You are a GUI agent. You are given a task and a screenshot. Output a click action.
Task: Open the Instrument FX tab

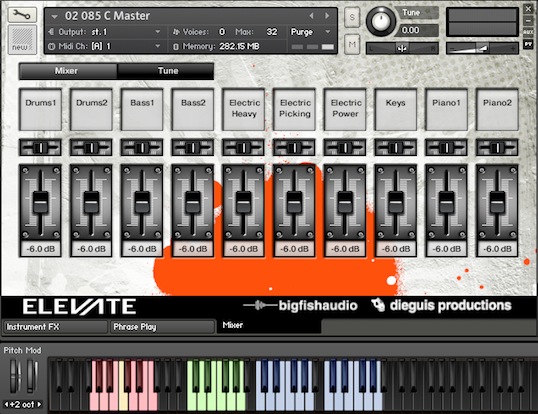coord(56,327)
